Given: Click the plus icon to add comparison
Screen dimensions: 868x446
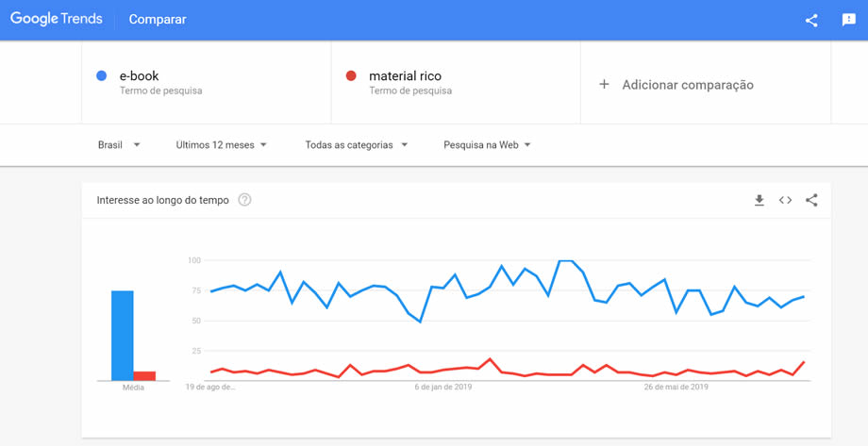Looking at the screenshot, I should [x=604, y=85].
